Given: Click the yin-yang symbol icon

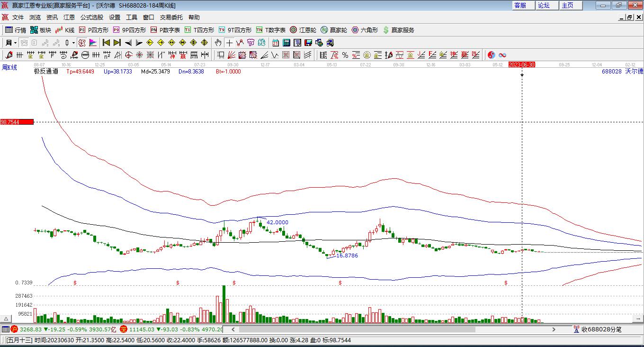Looking at the screenshot, I should [492, 55].
